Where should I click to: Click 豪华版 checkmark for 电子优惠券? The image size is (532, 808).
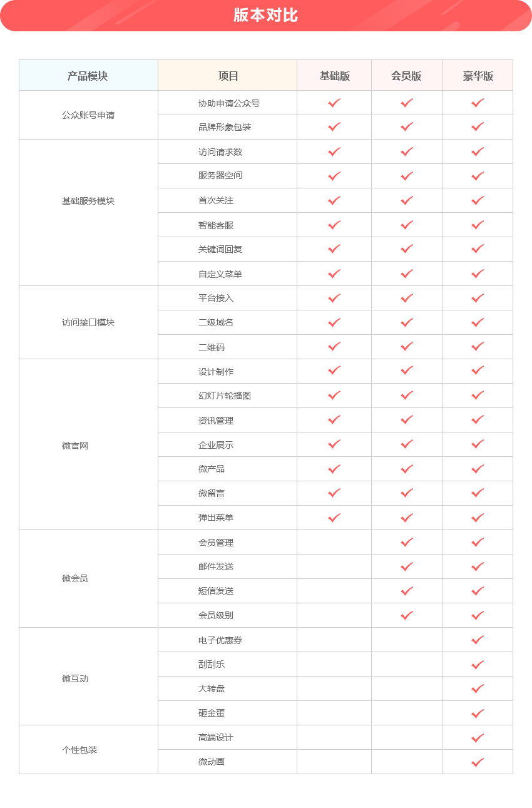(478, 640)
